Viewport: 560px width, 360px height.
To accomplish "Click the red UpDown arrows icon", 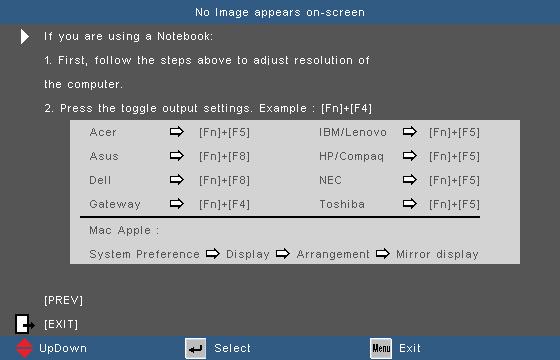I will pos(24,348).
